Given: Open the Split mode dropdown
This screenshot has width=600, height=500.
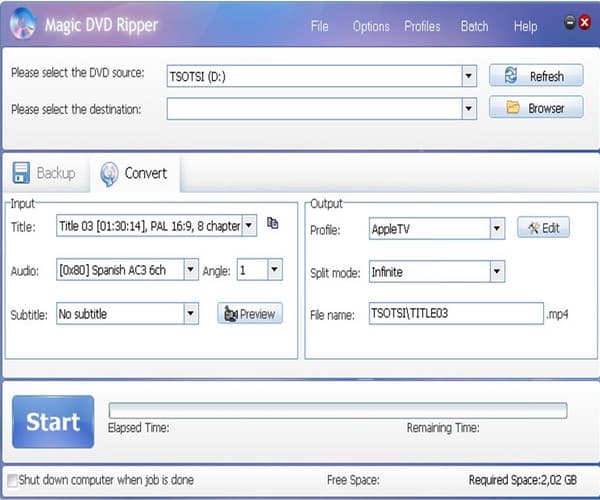Looking at the screenshot, I should point(497,272).
